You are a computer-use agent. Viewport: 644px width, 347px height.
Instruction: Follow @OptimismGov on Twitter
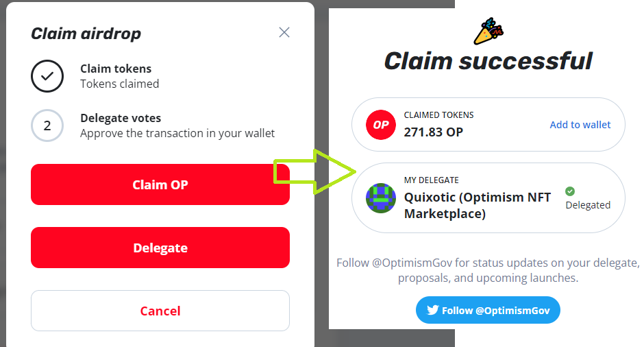tap(488, 310)
